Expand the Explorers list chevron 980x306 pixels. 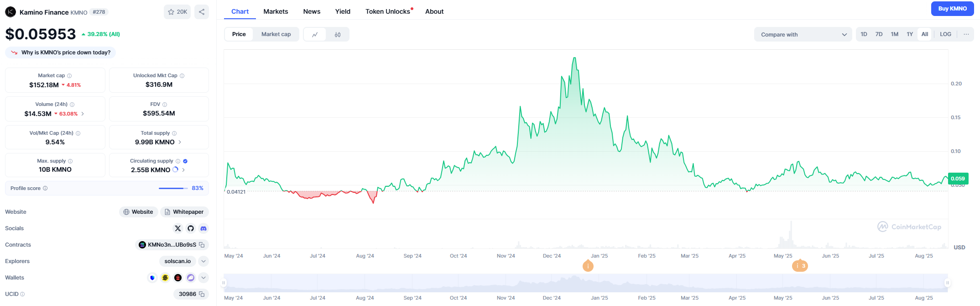tap(203, 261)
